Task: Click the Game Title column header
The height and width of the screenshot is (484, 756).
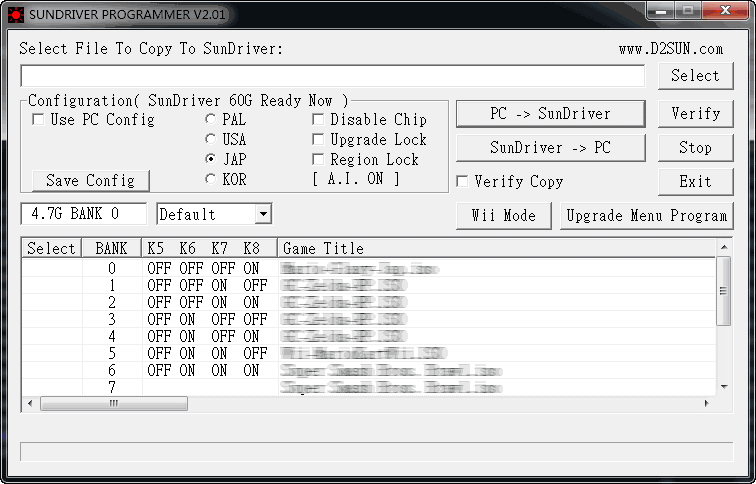Action: click(x=497, y=248)
